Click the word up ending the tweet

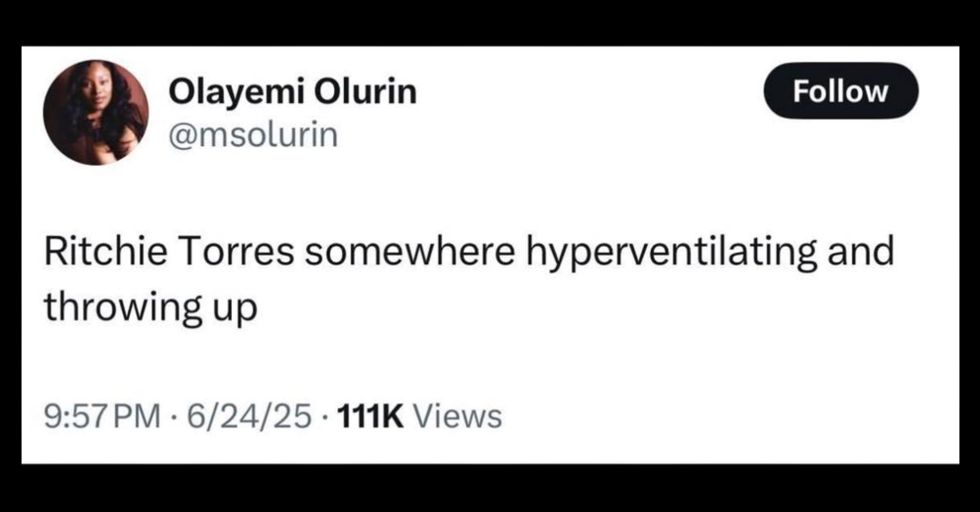(234, 308)
